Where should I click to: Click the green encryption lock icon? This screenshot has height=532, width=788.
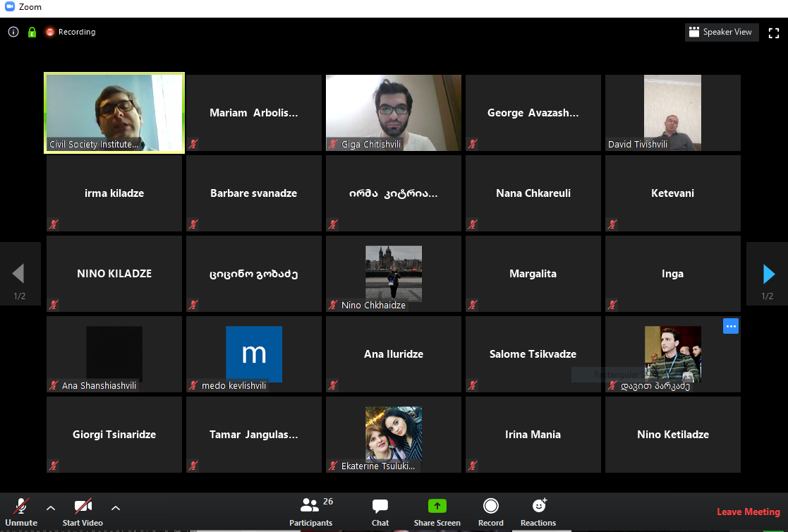(32, 32)
